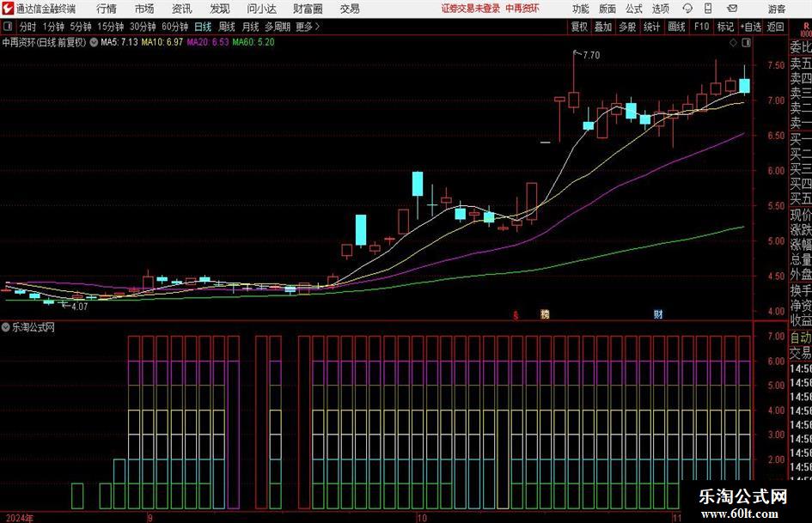Click the 通达信 red logo icon

[8, 9]
